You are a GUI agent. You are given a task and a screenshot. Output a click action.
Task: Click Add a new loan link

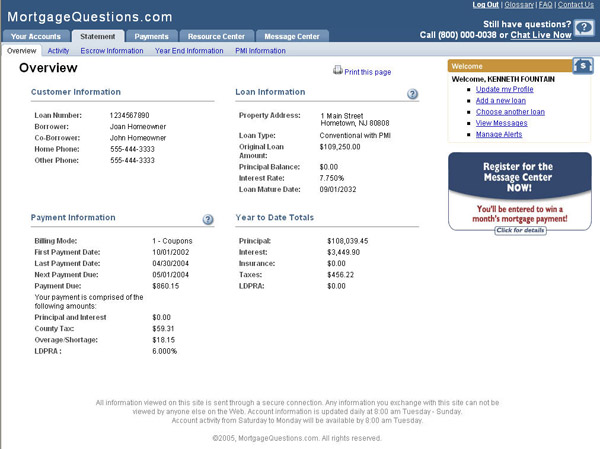pos(501,101)
